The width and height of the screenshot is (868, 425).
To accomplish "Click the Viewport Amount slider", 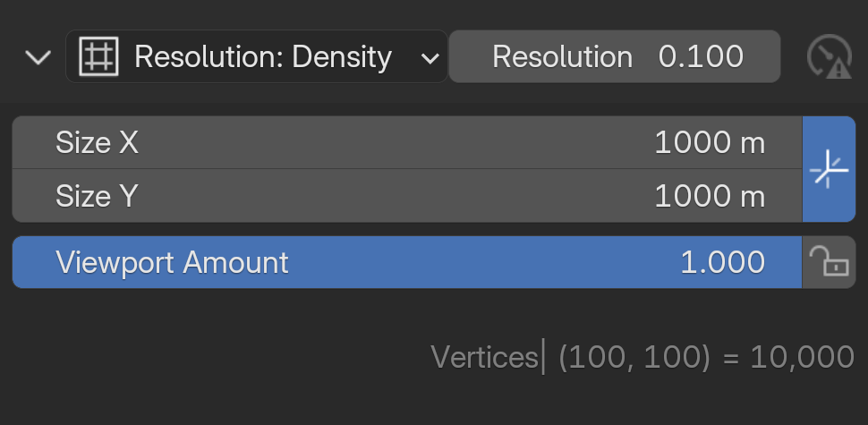I will [x=407, y=262].
